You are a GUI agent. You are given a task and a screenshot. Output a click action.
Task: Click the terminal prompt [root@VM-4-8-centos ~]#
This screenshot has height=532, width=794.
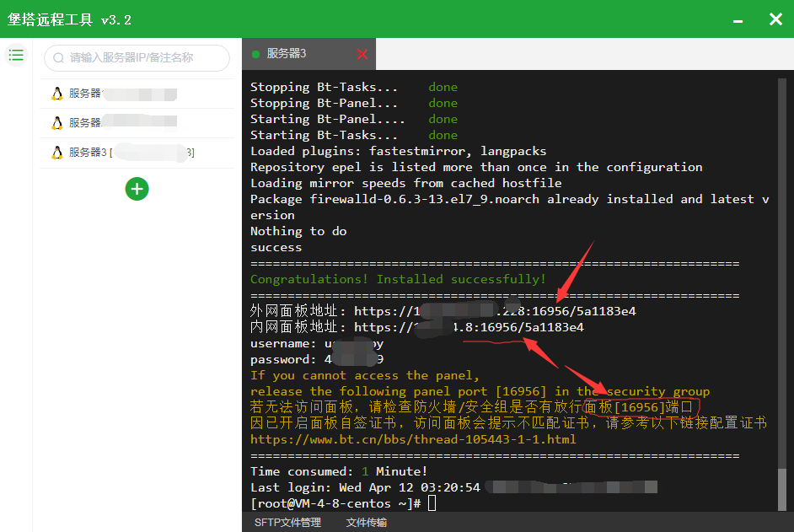[x=335, y=503]
